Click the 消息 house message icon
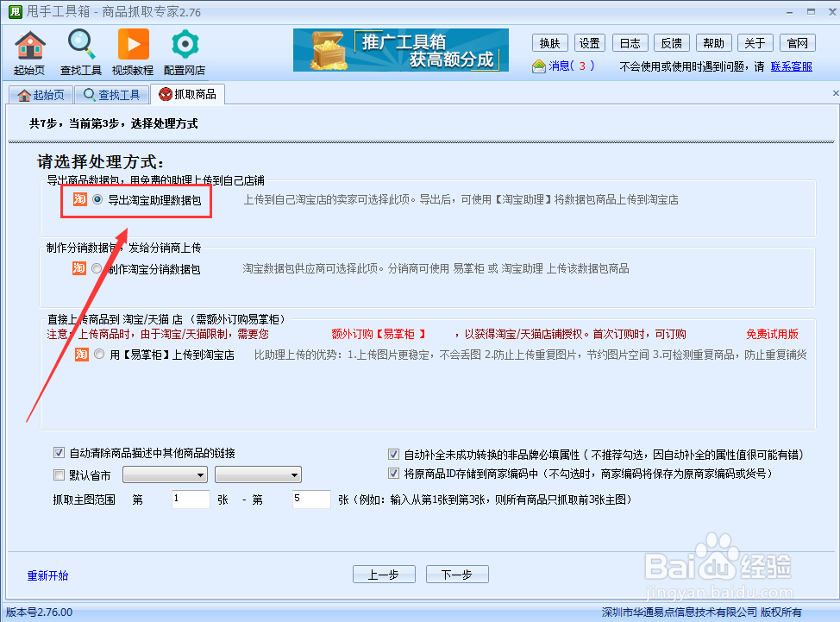 (x=538, y=66)
